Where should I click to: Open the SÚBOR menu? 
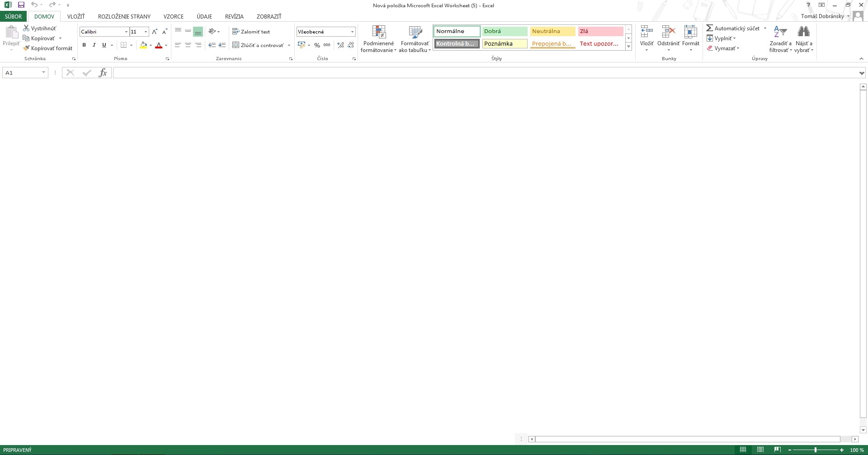point(13,16)
